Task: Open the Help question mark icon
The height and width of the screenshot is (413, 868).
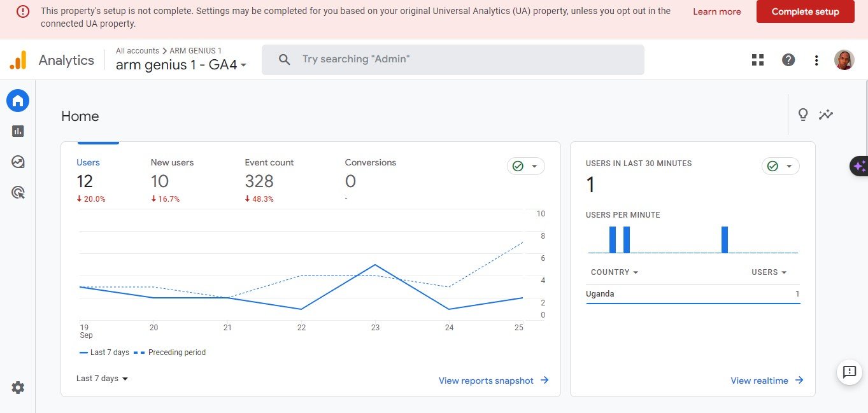Action: click(788, 60)
